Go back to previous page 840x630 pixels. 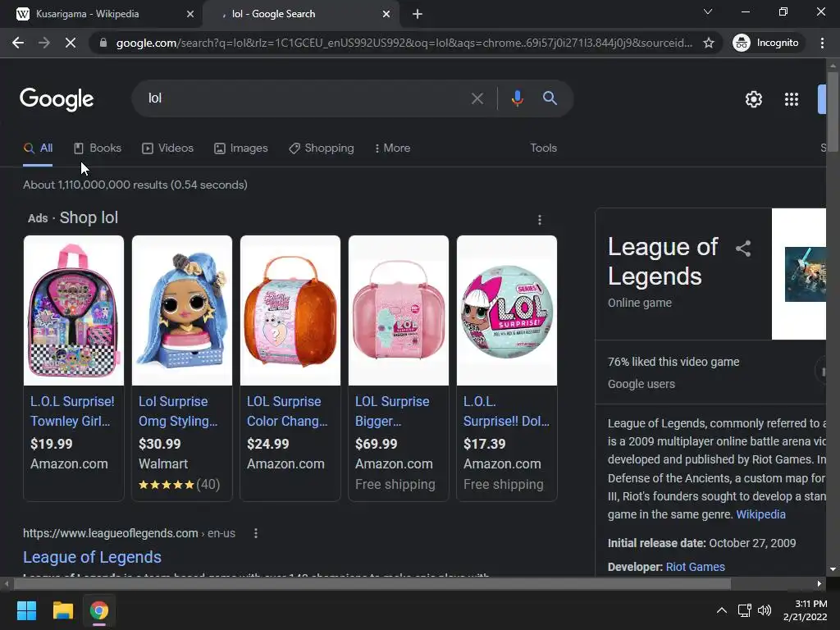point(18,43)
